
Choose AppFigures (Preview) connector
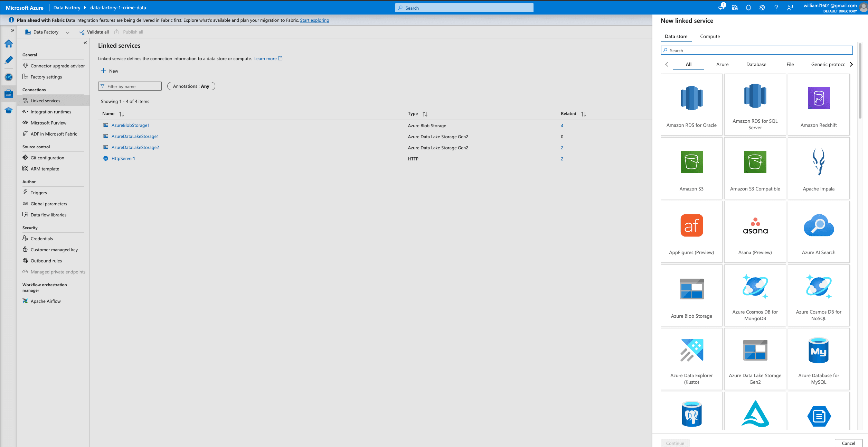[x=691, y=232]
